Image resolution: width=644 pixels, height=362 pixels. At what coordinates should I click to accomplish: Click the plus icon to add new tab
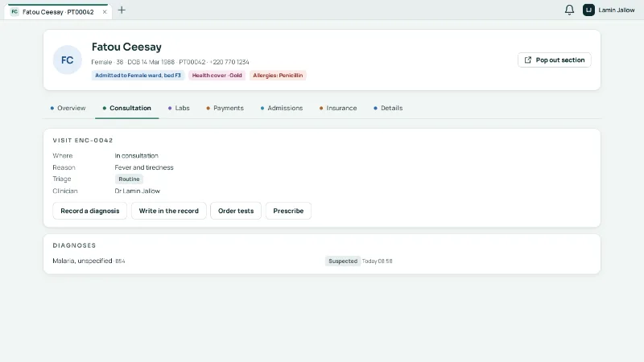tap(122, 10)
